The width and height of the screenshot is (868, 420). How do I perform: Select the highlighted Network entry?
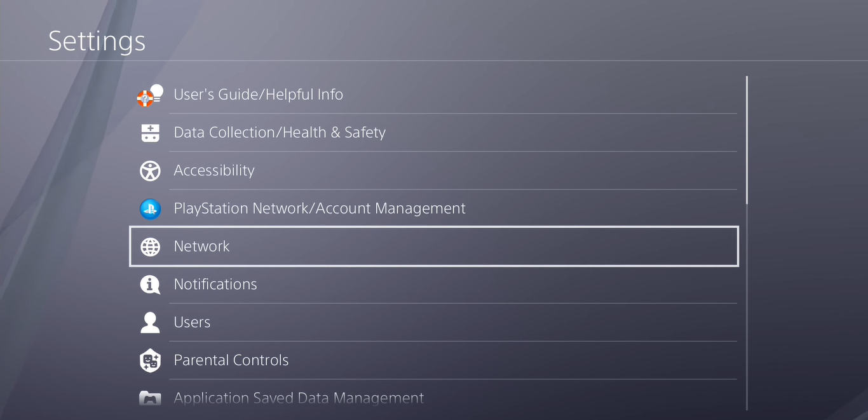(434, 246)
